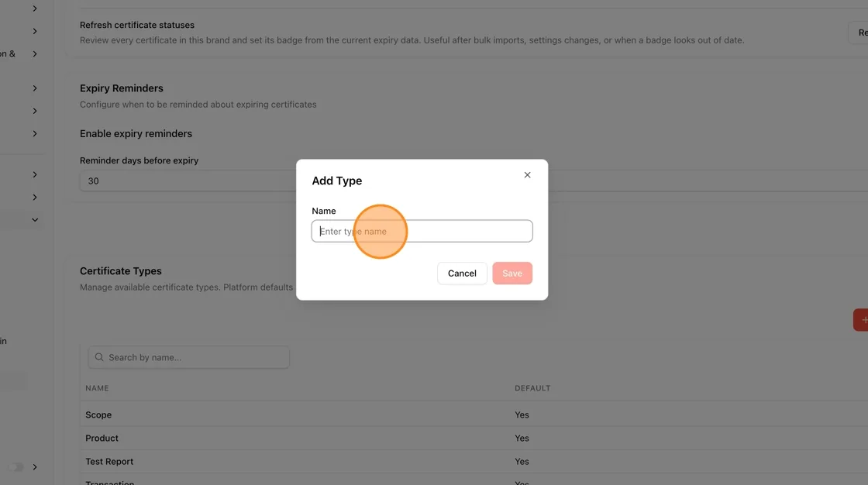Click the chevron beside the bottom sidebar toggle
This screenshot has height=485, width=868.
(35, 467)
